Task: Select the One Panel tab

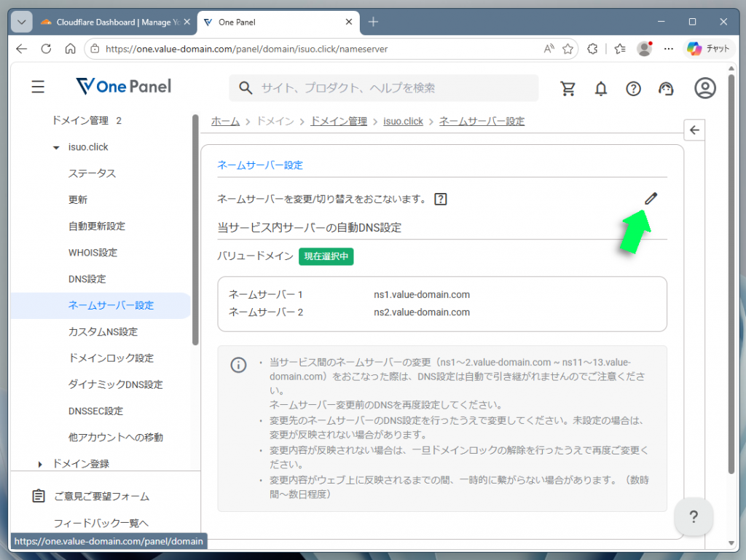Action: [x=278, y=23]
